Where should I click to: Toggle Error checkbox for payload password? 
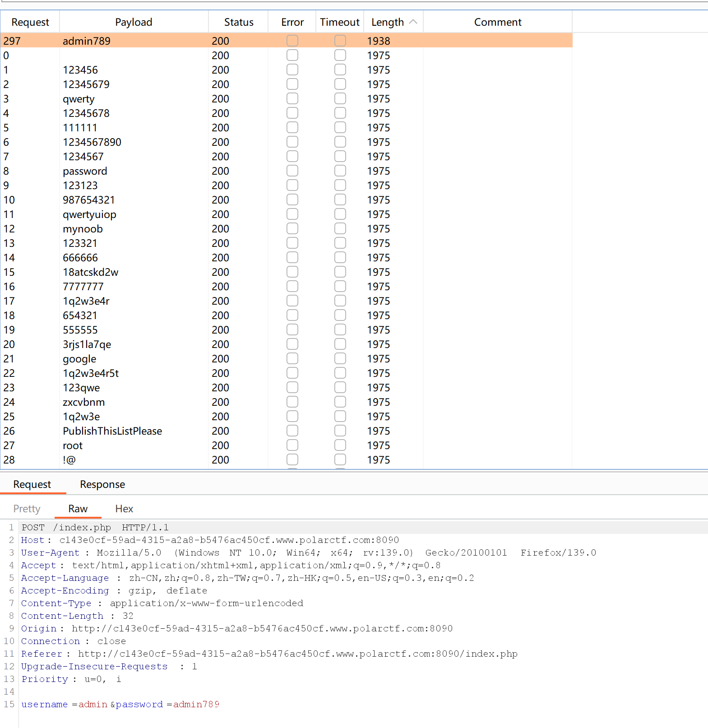coord(292,171)
